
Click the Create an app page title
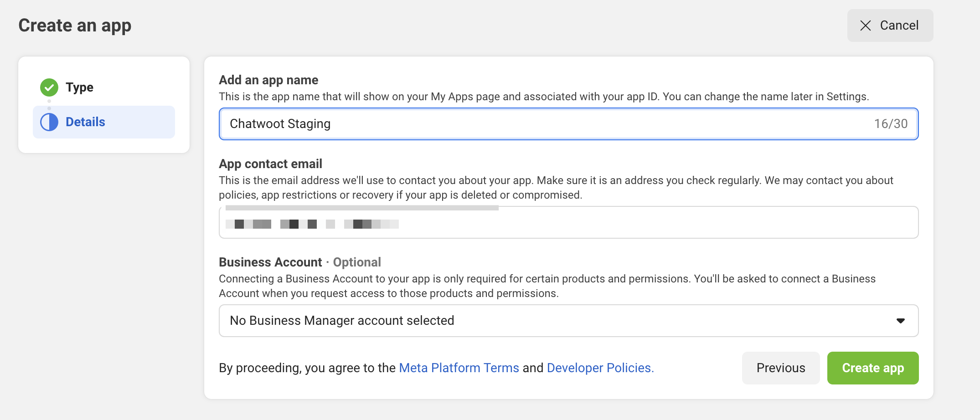[x=75, y=26]
